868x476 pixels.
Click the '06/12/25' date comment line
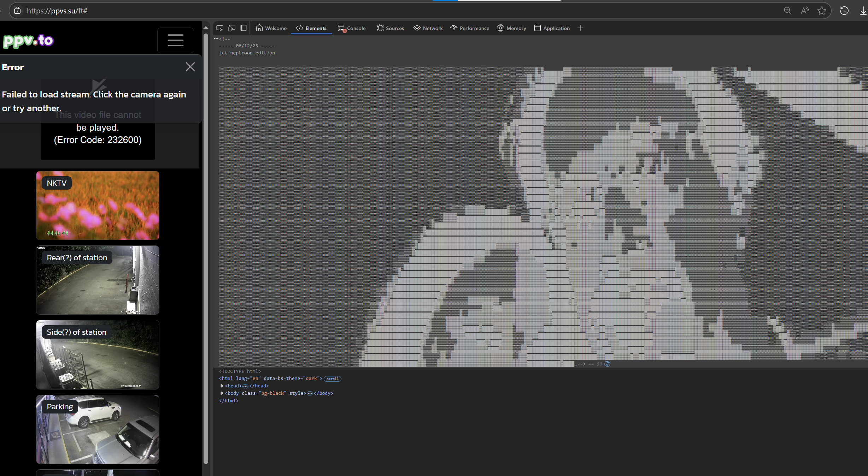pos(247,46)
